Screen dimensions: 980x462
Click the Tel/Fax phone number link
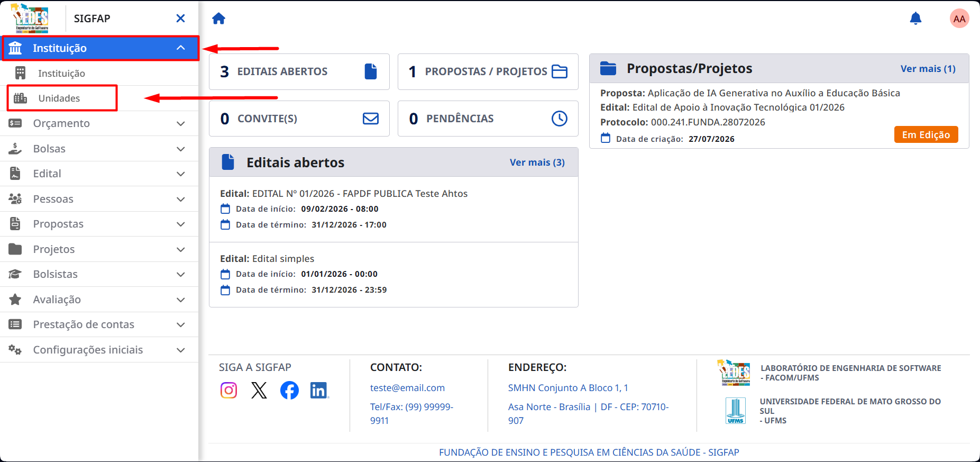tap(412, 414)
